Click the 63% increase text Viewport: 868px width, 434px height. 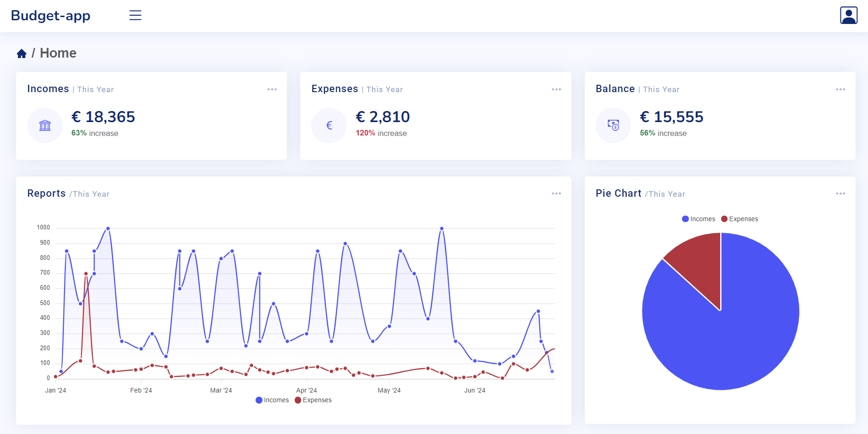click(x=95, y=133)
